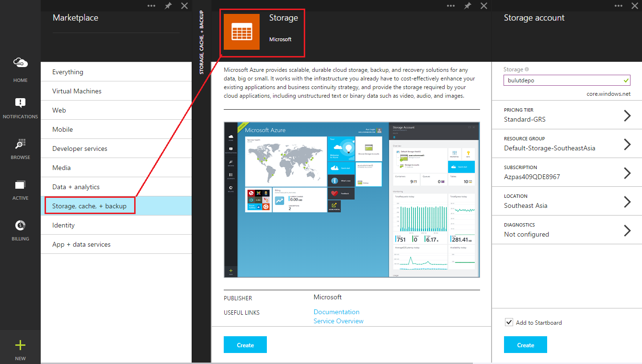Click the Azure portal preview screenshot
Image resolution: width=642 pixels, height=364 pixels.
352,199
